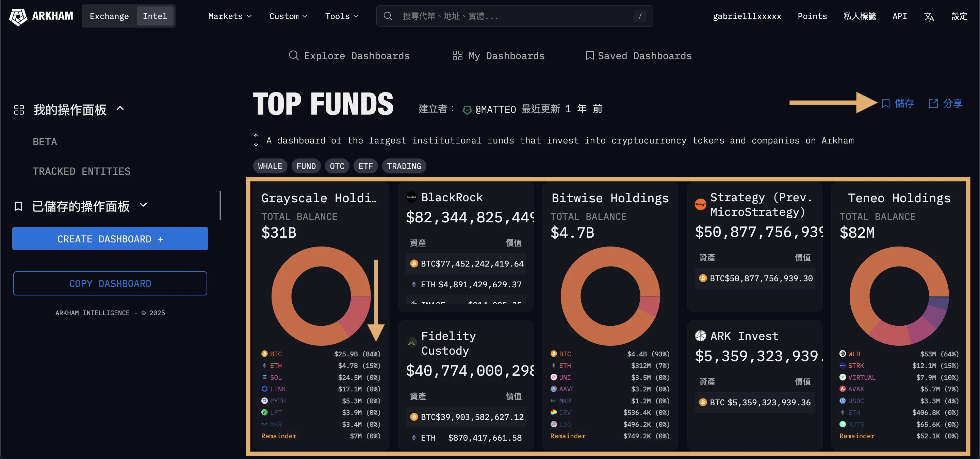Open 私人標籤 private labels
Screen dimensions: 980x459
[x=860, y=16]
